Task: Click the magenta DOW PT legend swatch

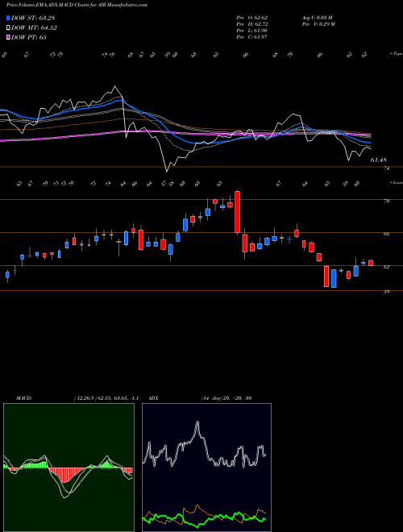Action: [8, 37]
